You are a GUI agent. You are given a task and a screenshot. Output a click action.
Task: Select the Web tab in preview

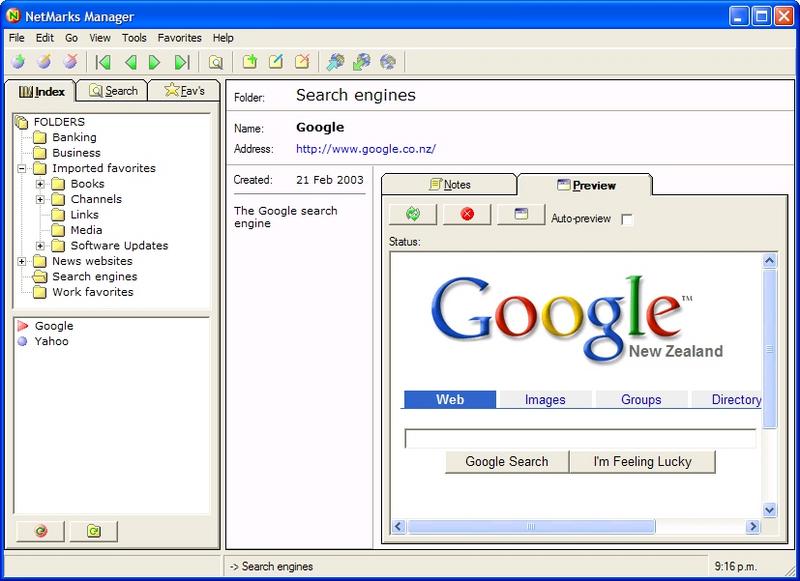pos(449,399)
